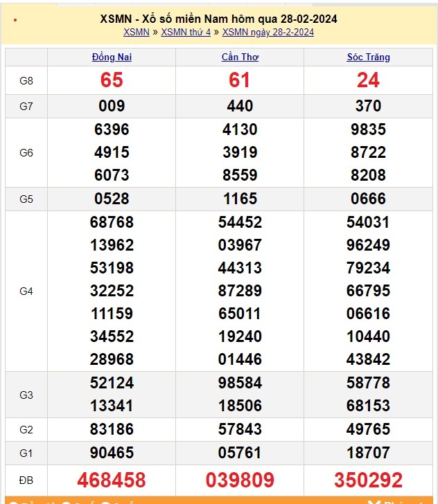Viewport: 438px width, 504px height.
Task: Select Cần Thơ special prize 039809
Action: 240,480
